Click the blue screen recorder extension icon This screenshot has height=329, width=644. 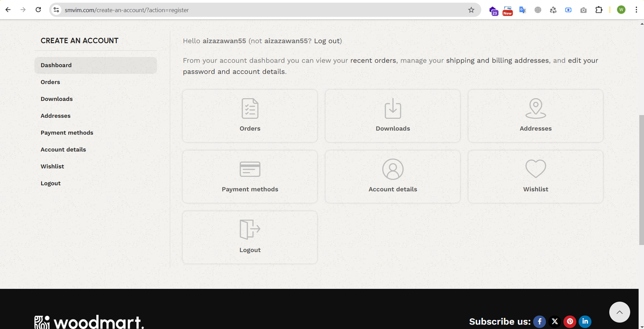568,10
